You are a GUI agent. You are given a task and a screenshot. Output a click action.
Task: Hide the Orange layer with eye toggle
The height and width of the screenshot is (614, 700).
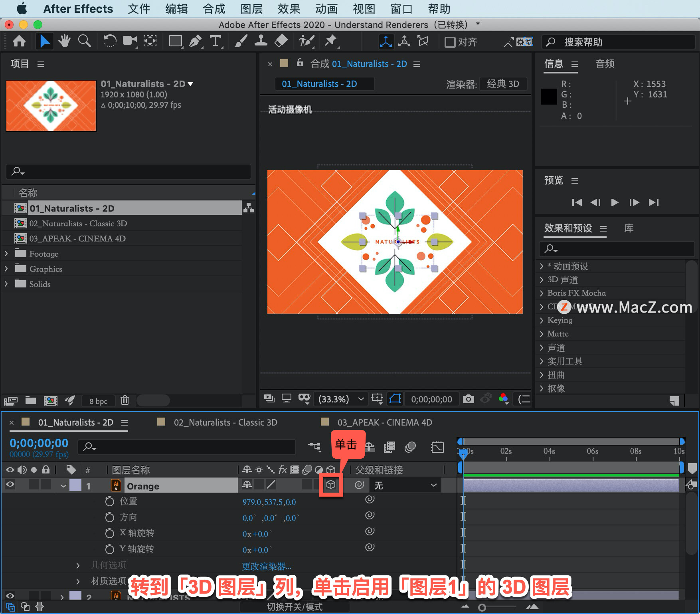pyautogui.click(x=10, y=485)
